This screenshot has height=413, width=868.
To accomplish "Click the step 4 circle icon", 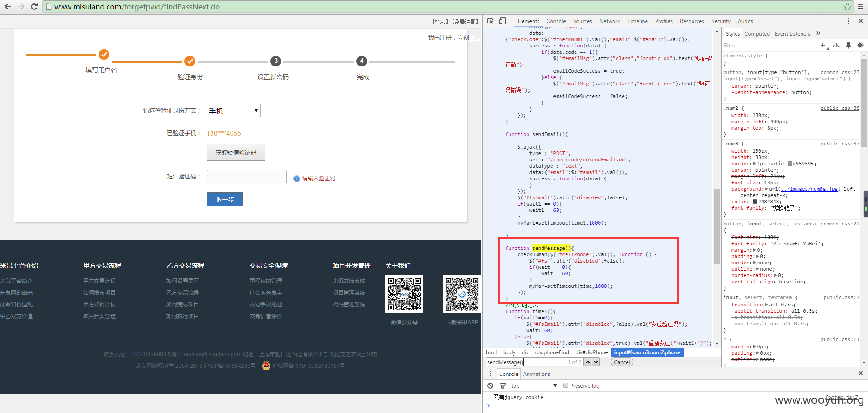I will tap(362, 61).
